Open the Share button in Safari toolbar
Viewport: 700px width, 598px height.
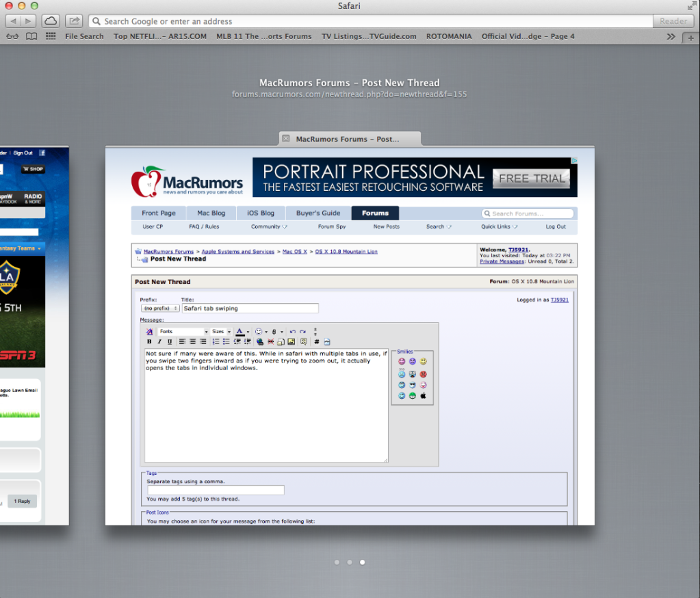tap(74, 21)
